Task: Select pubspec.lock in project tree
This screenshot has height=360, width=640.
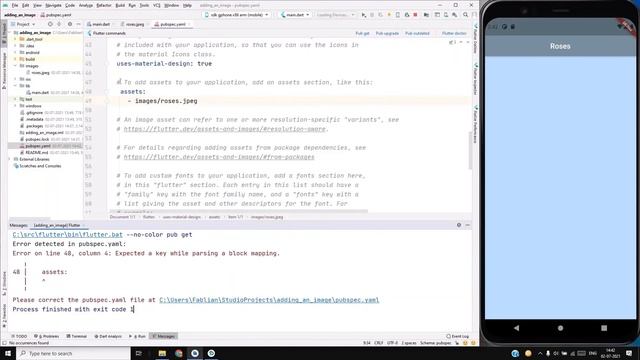Action: [x=37, y=139]
